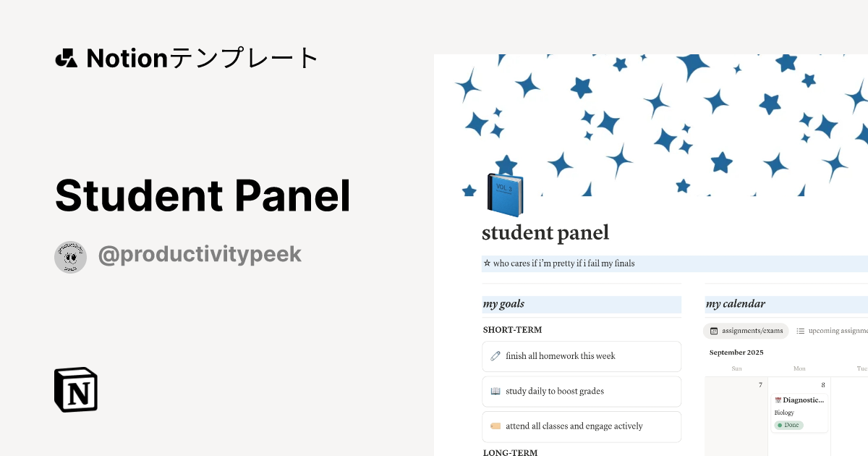Open the Diagnostic event on September 8
The width and height of the screenshot is (868, 456).
pyautogui.click(x=799, y=400)
